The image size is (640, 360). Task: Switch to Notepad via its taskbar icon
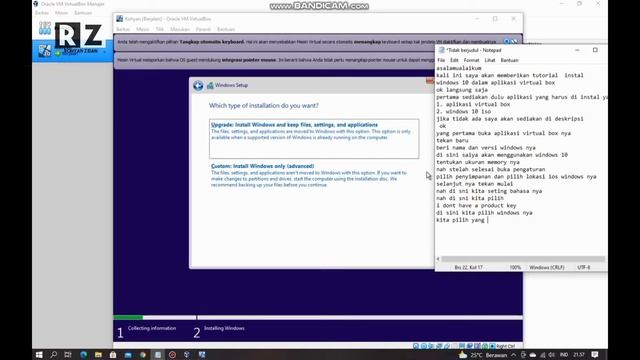(158, 355)
